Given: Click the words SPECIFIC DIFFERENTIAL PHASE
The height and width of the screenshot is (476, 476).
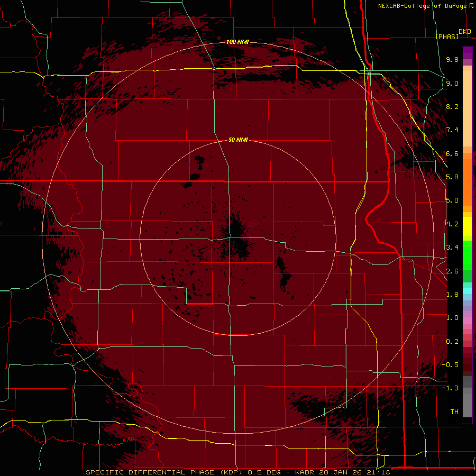Looking at the screenshot, I should click(x=151, y=472).
